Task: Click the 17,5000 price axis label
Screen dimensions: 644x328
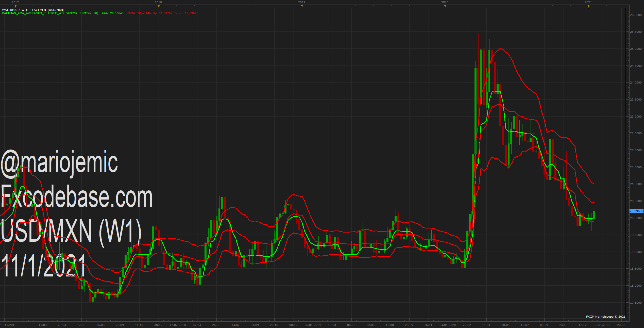Action: tap(636, 303)
